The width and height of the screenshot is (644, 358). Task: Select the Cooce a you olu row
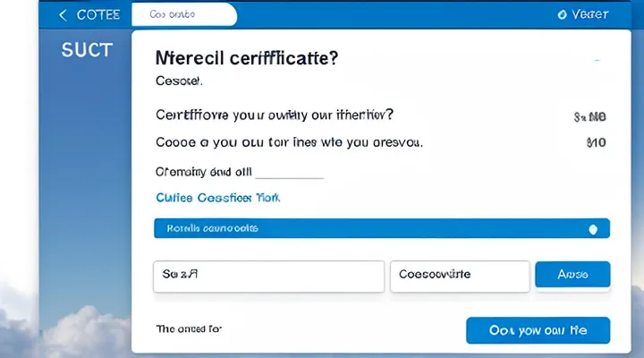[289, 141]
